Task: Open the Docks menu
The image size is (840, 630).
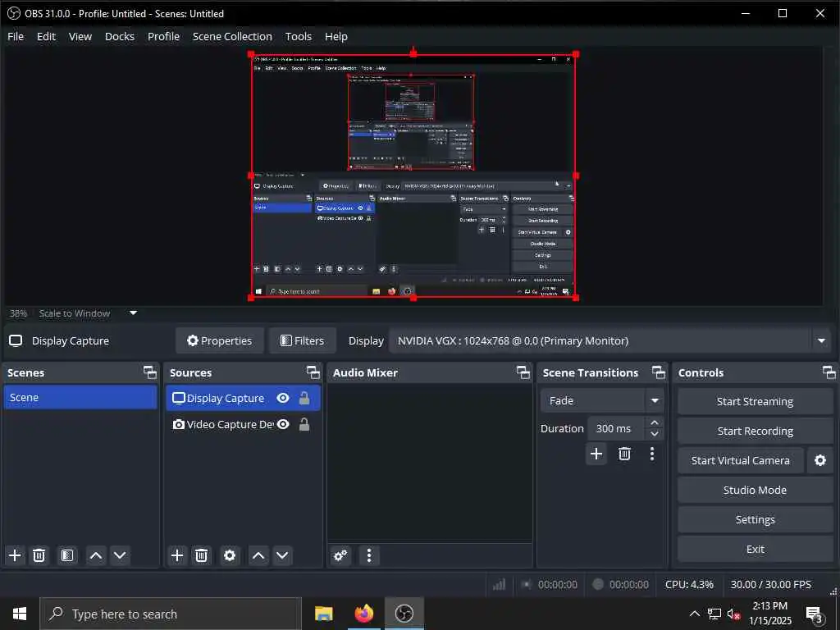Action: pyautogui.click(x=120, y=36)
